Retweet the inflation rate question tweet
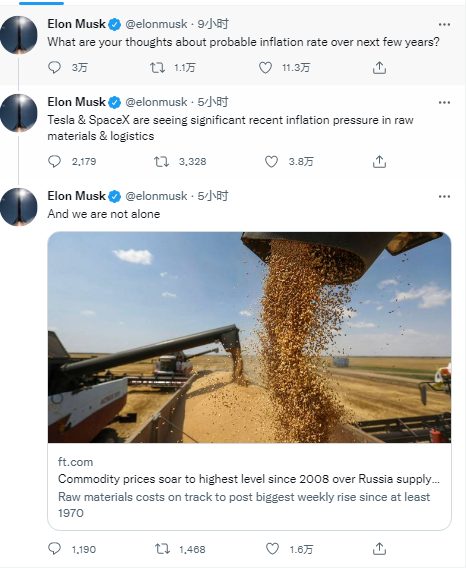Screen dimensions: 466x568 pos(157,68)
